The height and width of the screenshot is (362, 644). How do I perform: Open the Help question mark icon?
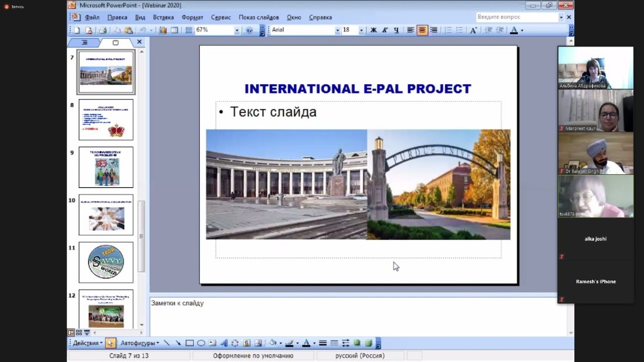pos(250,30)
